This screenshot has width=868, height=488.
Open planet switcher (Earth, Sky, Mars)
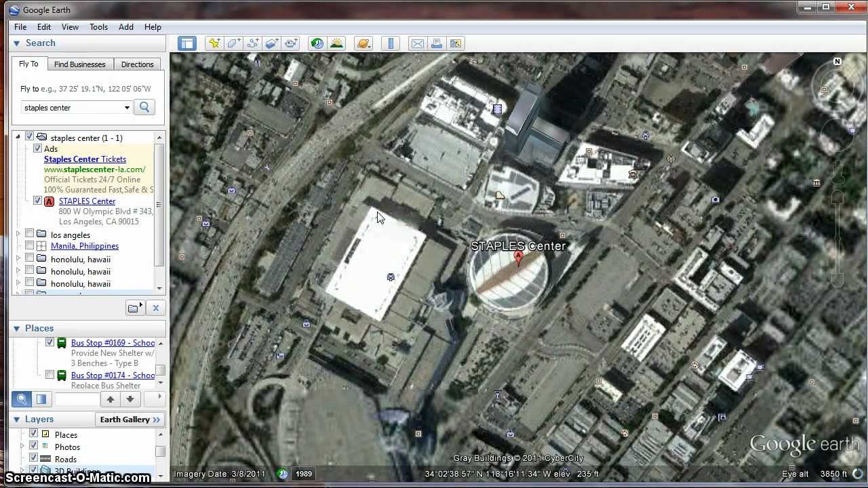[363, 43]
